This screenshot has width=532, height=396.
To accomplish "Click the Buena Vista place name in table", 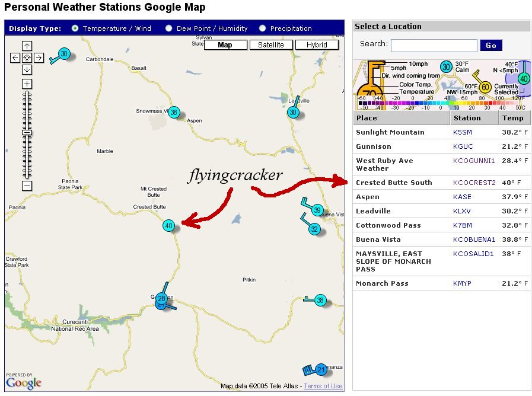I will point(378,239).
